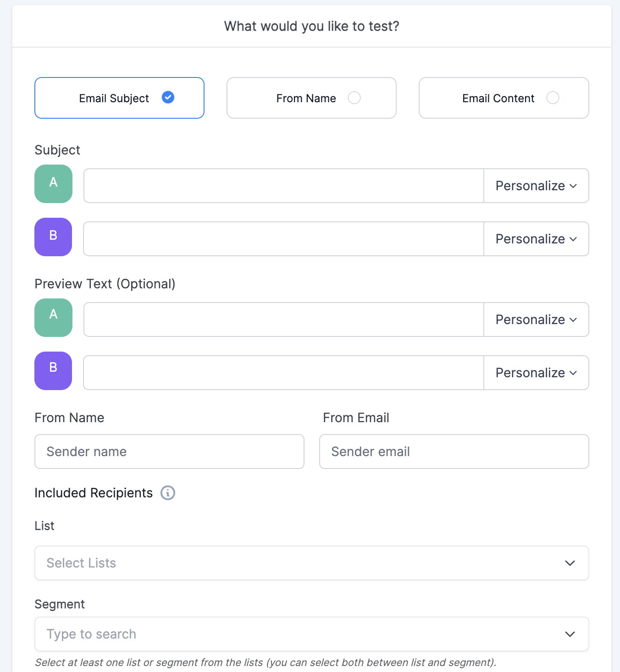This screenshot has width=620, height=672.
Task: Click the Sender name input field
Action: (x=169, y=452)
